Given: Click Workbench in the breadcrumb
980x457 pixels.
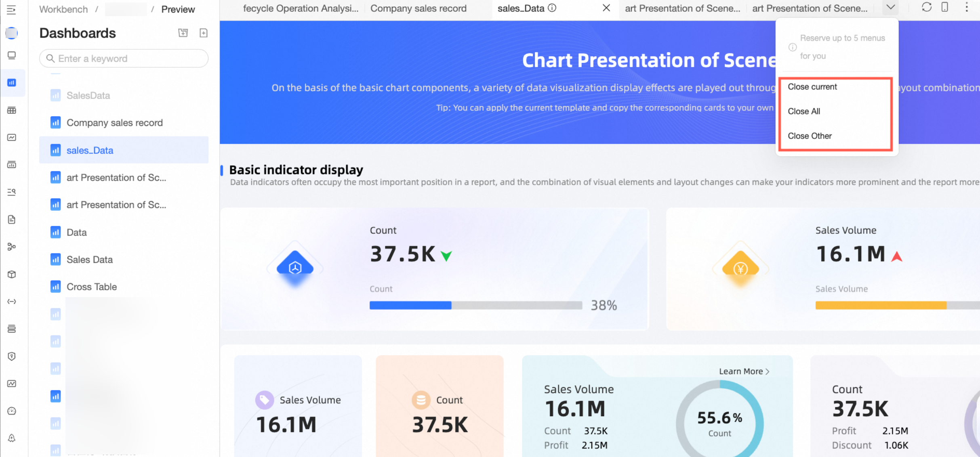Looking at the screenshot, I should pos(63,9).
